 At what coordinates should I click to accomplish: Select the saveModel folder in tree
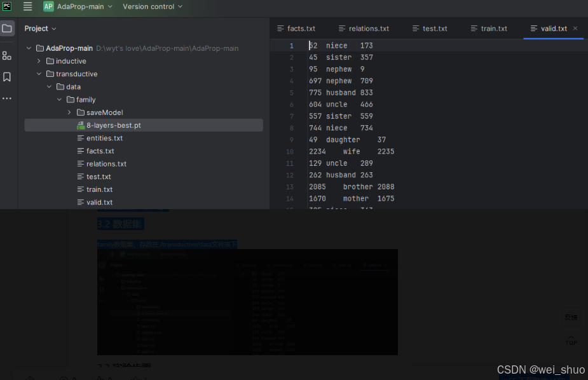(100, 112)
